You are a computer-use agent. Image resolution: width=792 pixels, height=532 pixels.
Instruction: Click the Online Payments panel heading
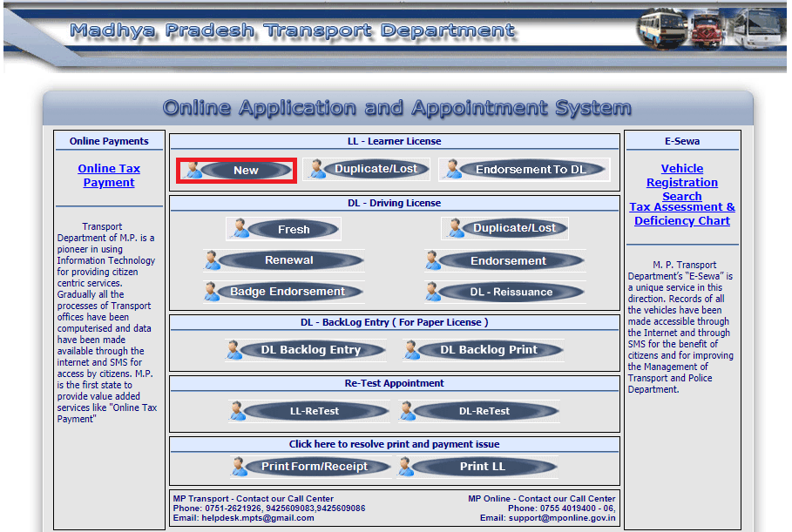tap(109, 141)
